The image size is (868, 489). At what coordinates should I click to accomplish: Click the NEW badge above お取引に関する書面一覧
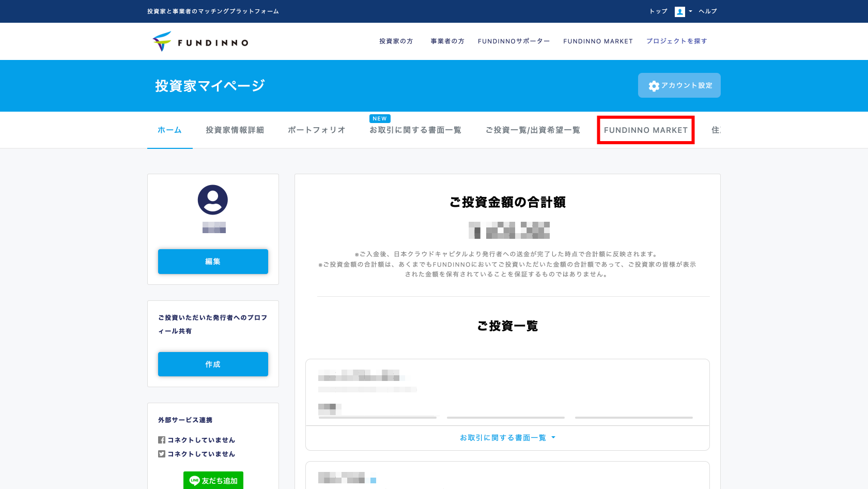pyautogui.click(x=380, y=118)
